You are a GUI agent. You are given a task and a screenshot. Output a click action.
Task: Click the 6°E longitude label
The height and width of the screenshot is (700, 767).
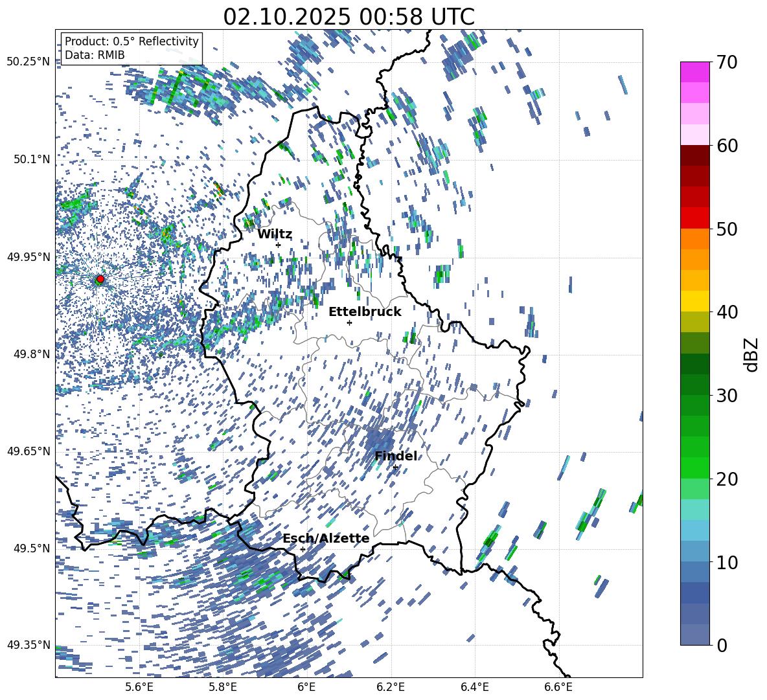pos(306,688)
